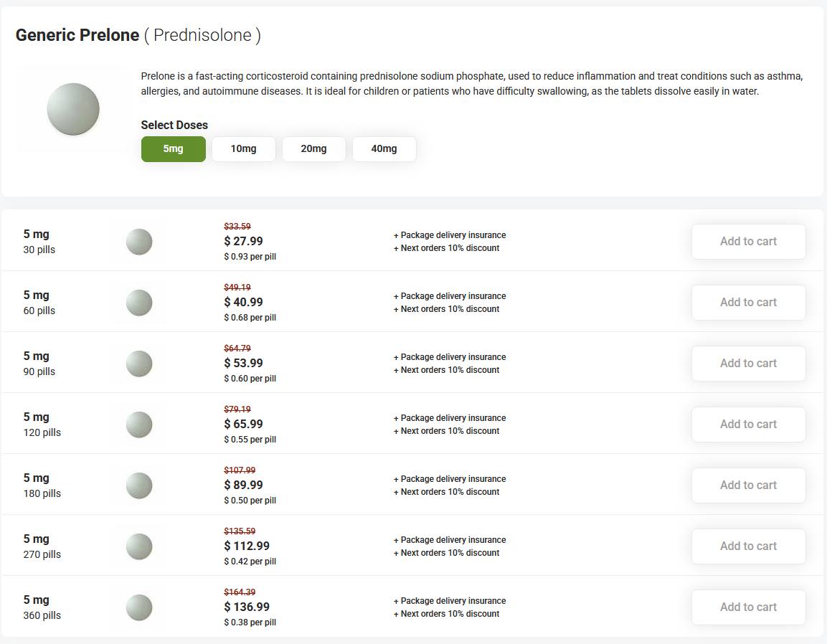This screenshot has width=827, height=644.
Task: Add 90 pills package to cart
Action: [x=748, y=364]
